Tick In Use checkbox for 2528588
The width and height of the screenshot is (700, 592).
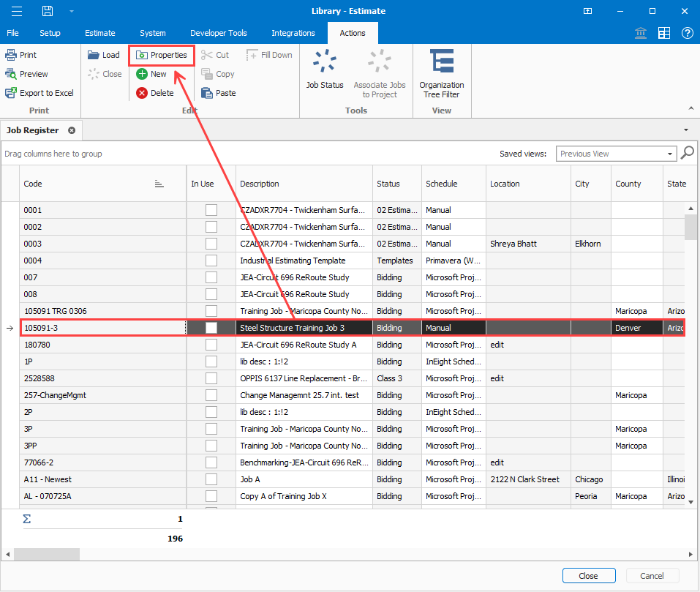point(211,378)
